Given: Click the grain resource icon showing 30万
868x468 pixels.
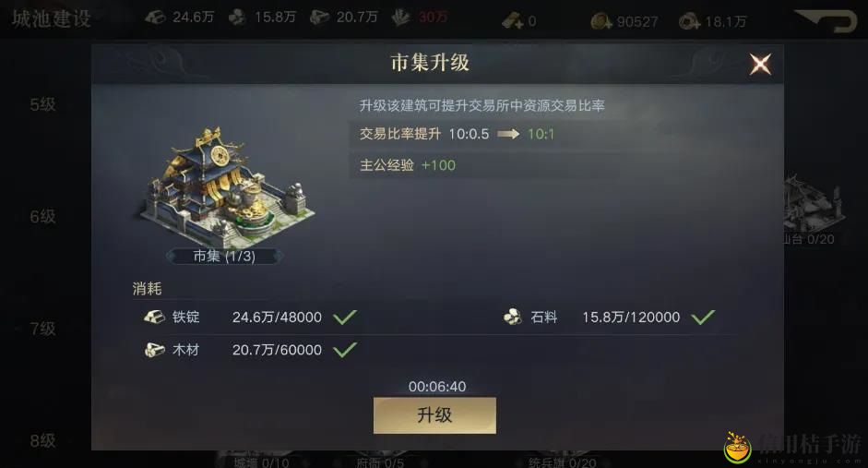Looking at the screenshot, I should click(x=400, y=18).
